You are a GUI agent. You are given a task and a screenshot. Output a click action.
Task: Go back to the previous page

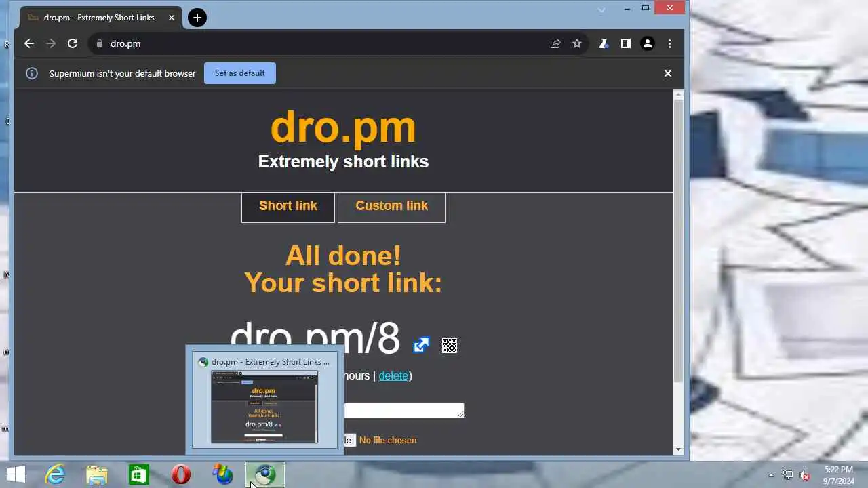click(28, 43)
